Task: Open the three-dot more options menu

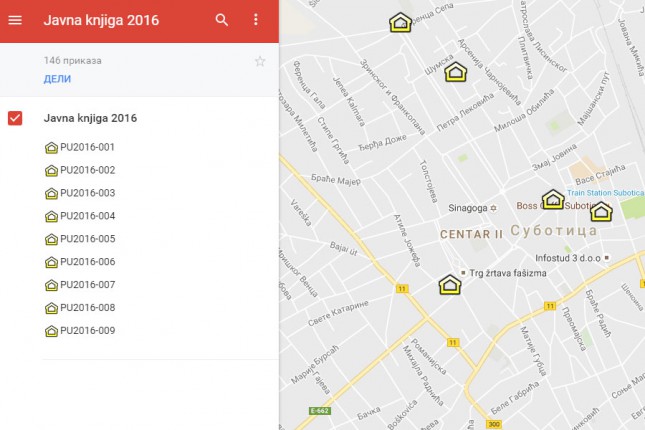Action: point(256,20)
